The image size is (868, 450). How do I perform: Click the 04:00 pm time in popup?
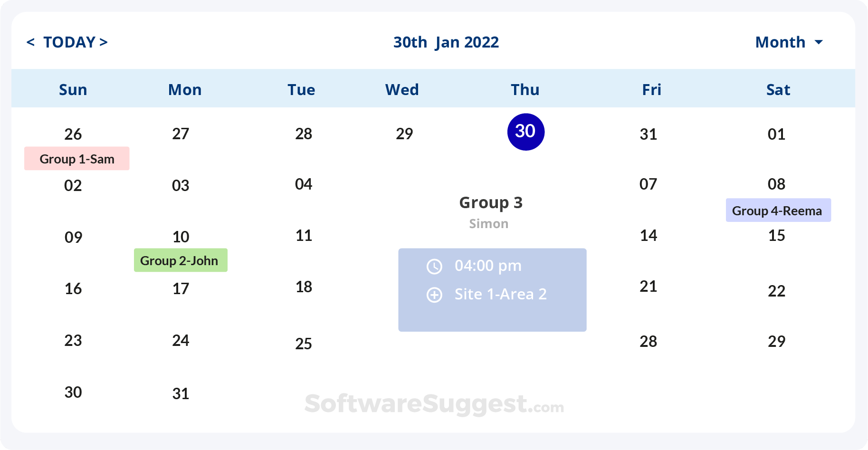(x=488, y=266)
